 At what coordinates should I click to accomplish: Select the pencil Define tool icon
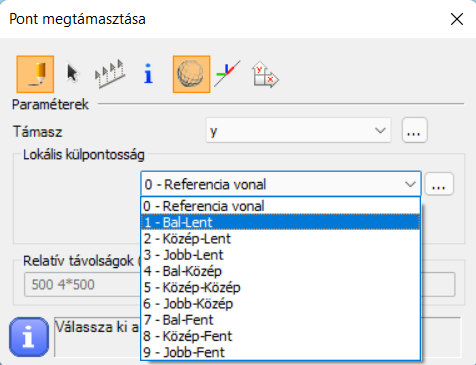pos(35,74)
